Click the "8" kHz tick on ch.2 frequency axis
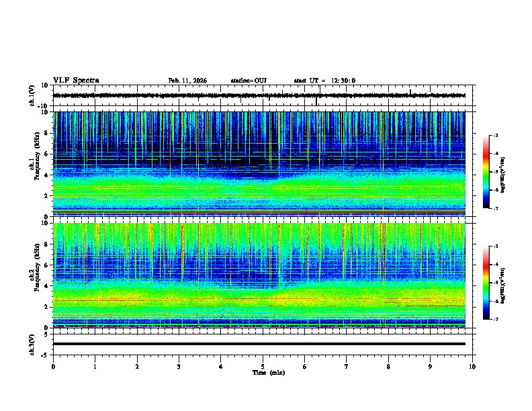 [47, 244]
